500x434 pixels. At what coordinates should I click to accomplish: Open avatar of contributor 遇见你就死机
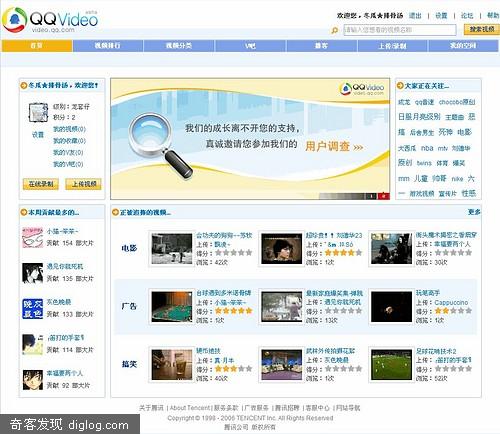click(32, 273)
